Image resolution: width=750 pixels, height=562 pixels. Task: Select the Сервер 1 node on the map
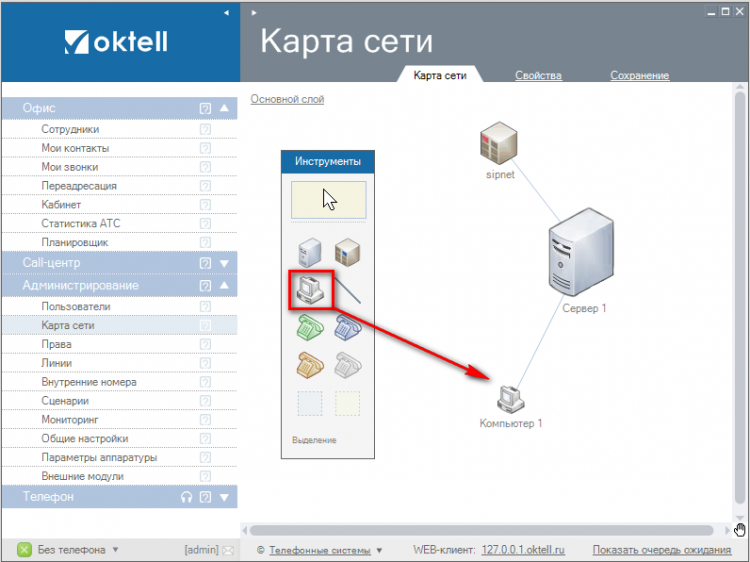[583, 258]
